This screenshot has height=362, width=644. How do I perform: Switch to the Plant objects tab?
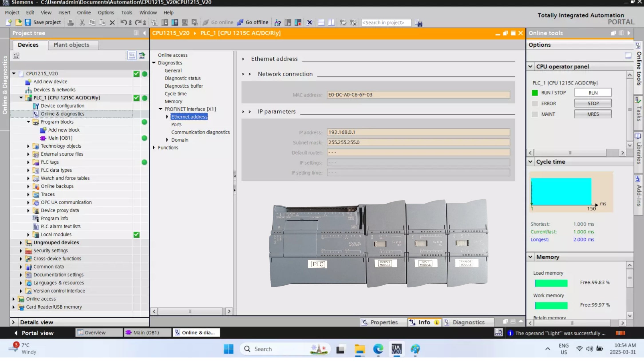72,45
